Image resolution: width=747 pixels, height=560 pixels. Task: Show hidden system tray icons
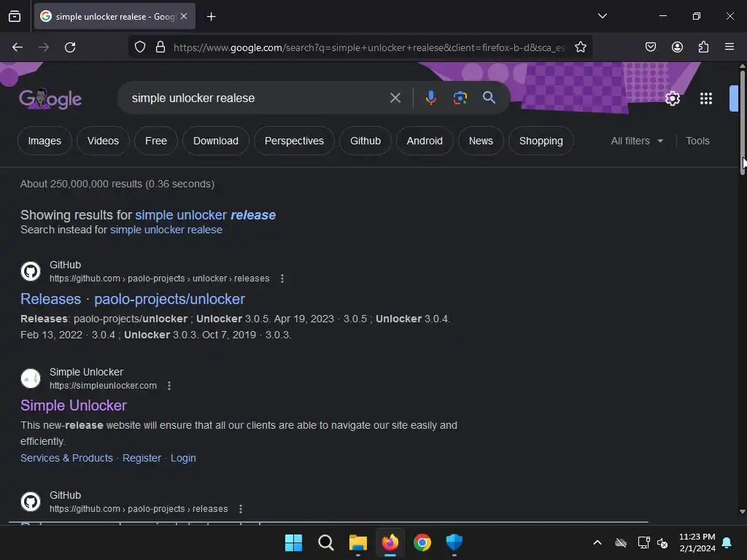pyautogui.click(x=597, y=542)
